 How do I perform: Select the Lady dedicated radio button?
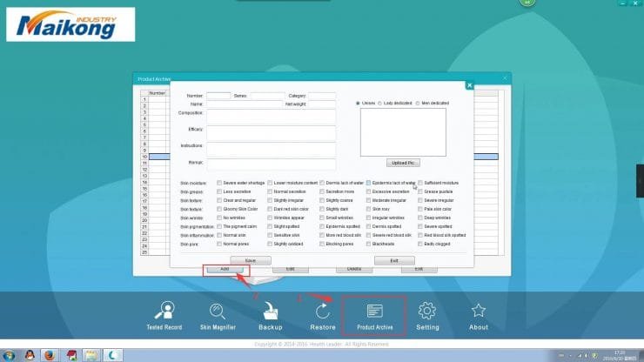[x=380, y=104]
